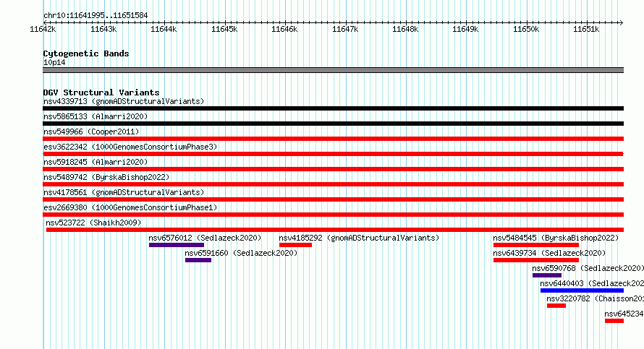The height and width of the screenshot is (349, 644).
Task: Select the red bar under nsv523722
Action: (335, 230)
